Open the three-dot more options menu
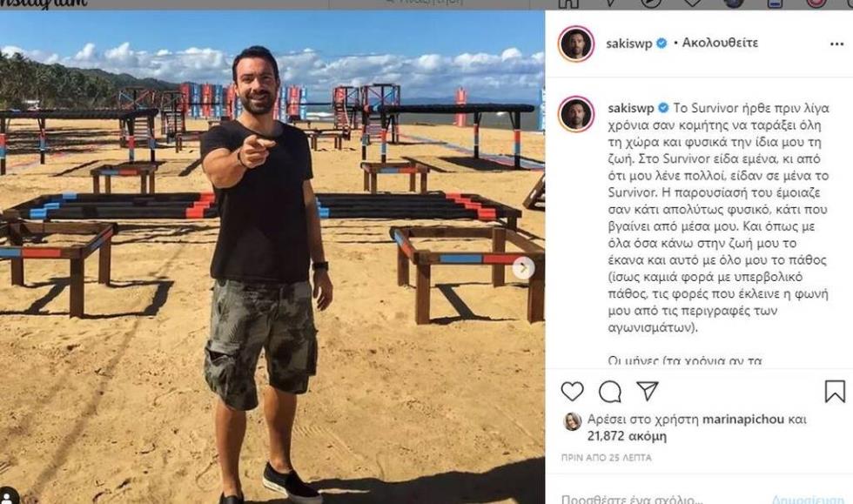The width and height of the screenshot is (853, 504). 836,44
